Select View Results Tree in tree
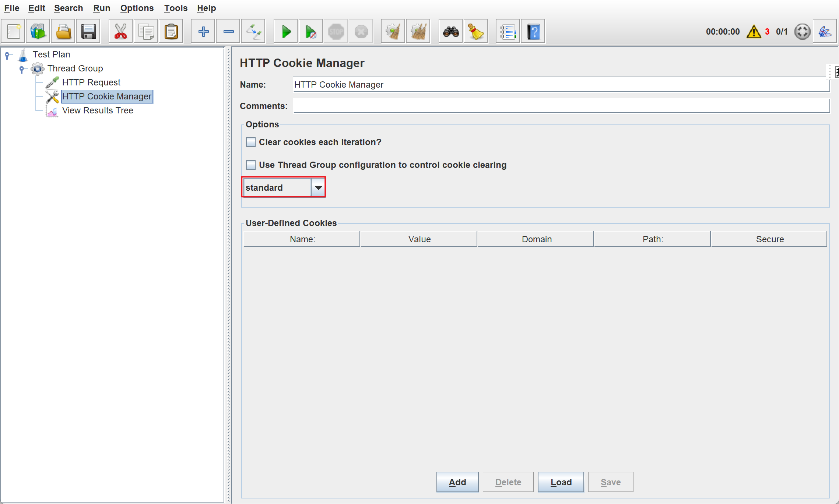Screen dimensions: 839x504 (x=97, y=110)
